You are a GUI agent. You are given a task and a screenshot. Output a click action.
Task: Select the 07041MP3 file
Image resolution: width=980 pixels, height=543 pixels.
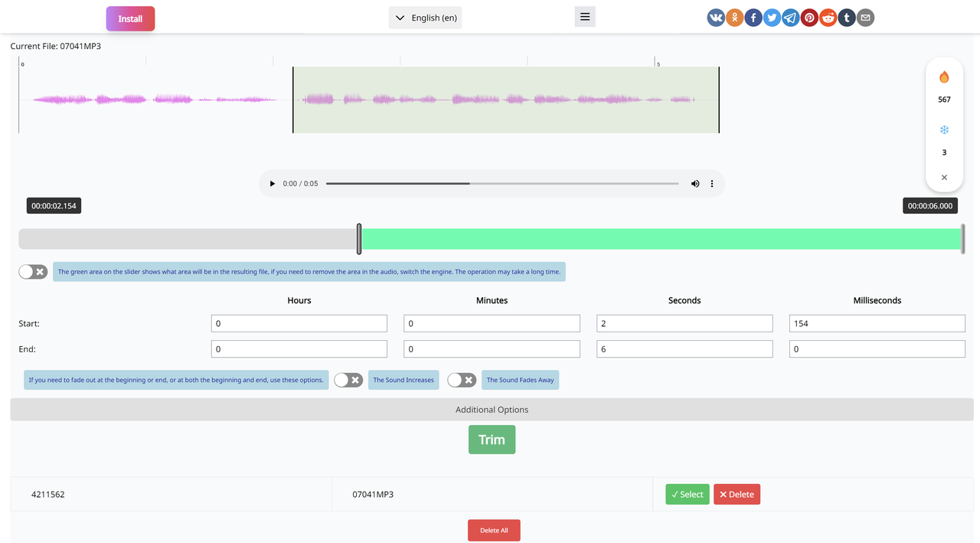coord(687,494)
